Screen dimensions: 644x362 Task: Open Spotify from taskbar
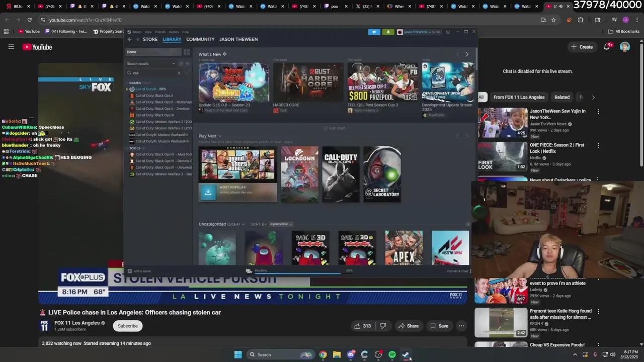pyautogui.click(x=392, y=354)
